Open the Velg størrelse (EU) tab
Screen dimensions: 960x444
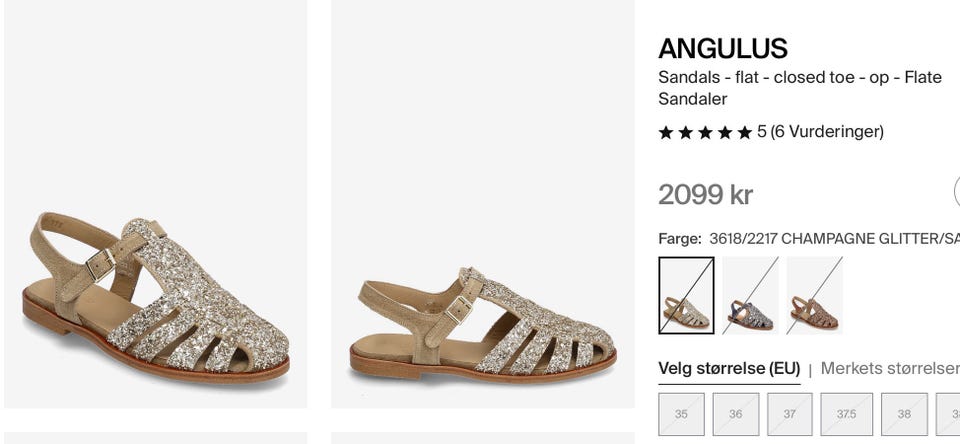(729, 369)
